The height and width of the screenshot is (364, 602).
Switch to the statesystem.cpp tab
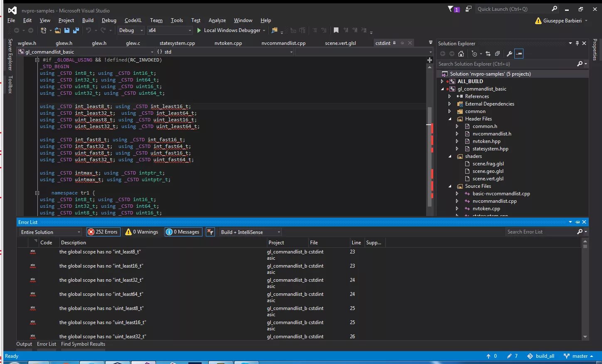177,43
